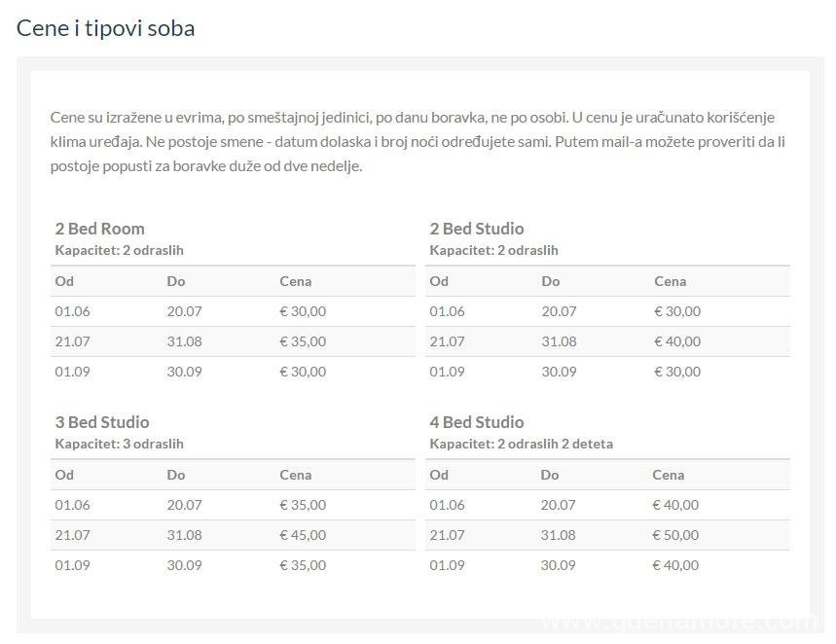Click 'Kapacitet: 3 odraslih' under 3 Bed Studio
The height and width of the screenshot is (644, 836).
(119, 444)
